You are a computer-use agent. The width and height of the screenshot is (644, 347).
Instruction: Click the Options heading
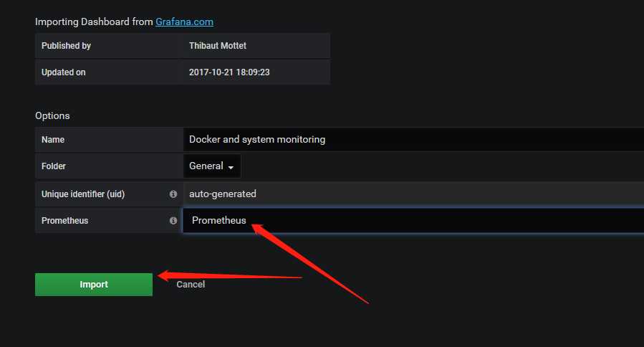52,116
